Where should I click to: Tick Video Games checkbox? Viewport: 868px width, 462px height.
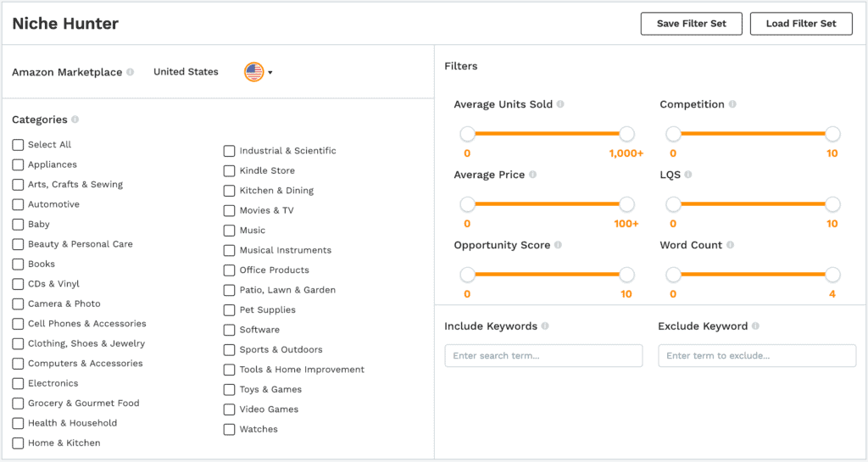click(229, 410)
